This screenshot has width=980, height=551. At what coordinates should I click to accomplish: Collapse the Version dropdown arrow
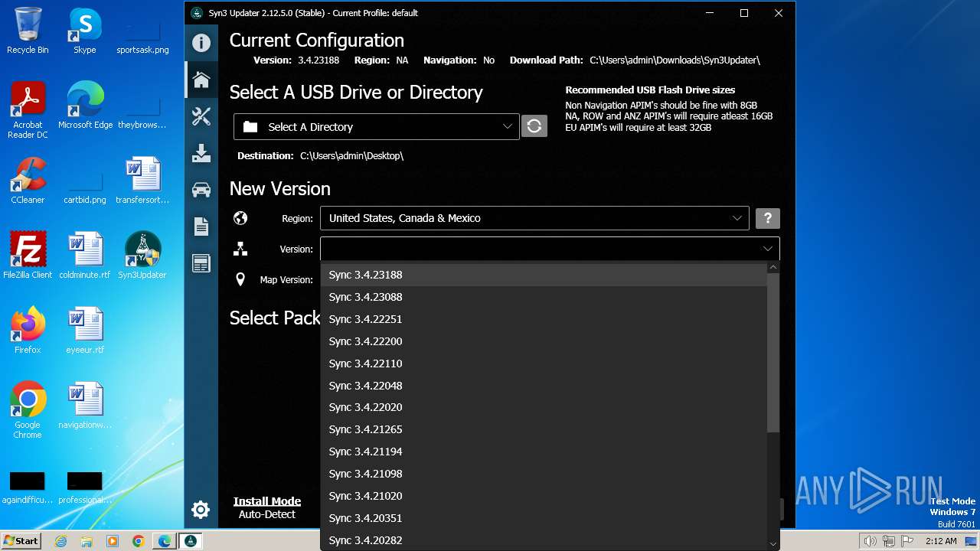pos(767,249)
